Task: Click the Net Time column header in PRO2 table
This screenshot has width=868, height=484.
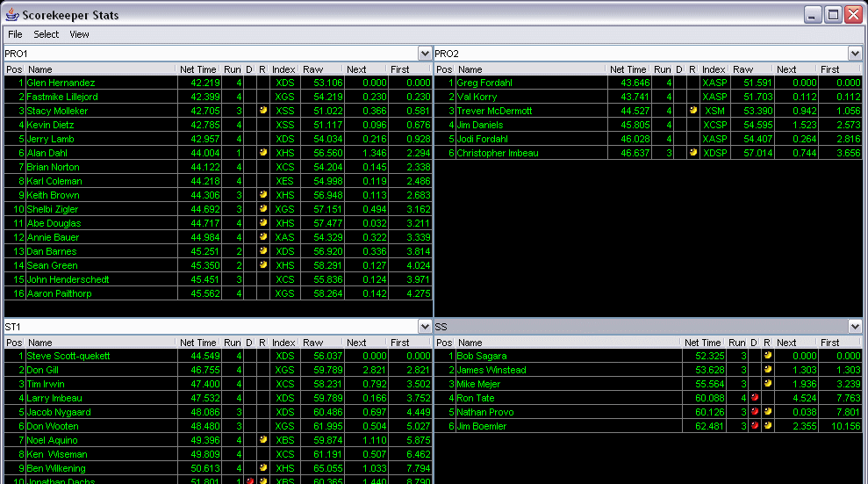Action: [x=628, y=69]
